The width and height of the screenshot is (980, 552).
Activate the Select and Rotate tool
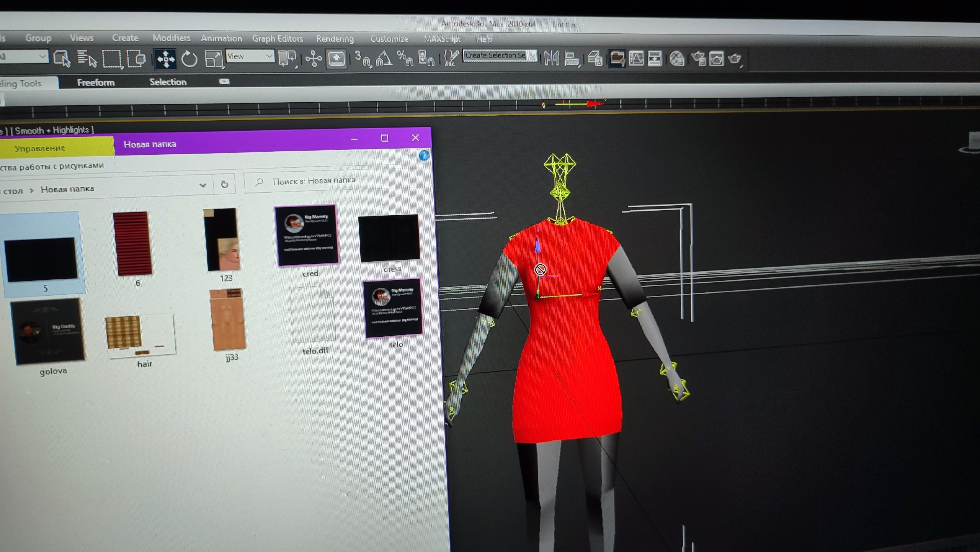189,59
